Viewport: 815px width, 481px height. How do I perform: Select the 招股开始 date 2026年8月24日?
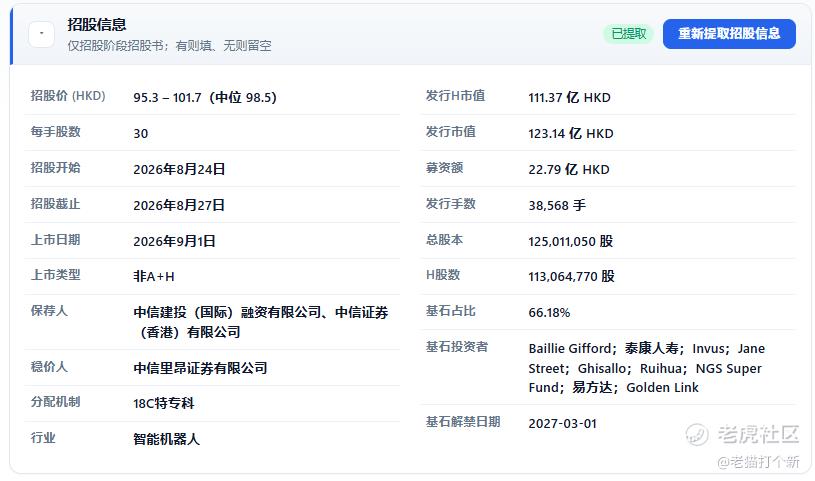[179, 169]
